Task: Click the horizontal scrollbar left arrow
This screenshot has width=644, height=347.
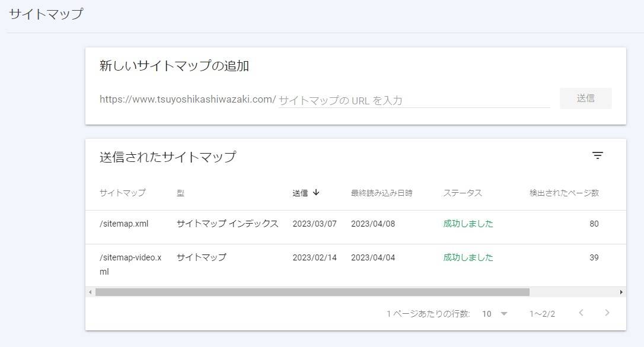Action: [x=90, y=292]
